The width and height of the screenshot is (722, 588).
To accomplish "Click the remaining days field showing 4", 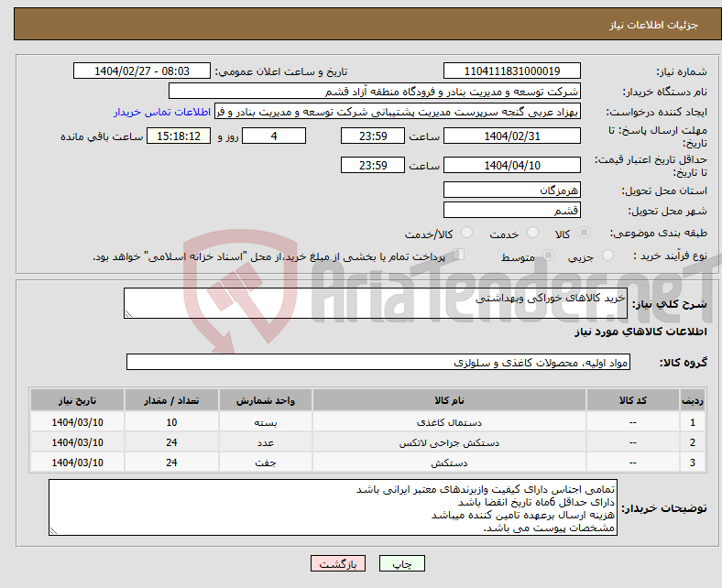I will click(x=274, y=136).
